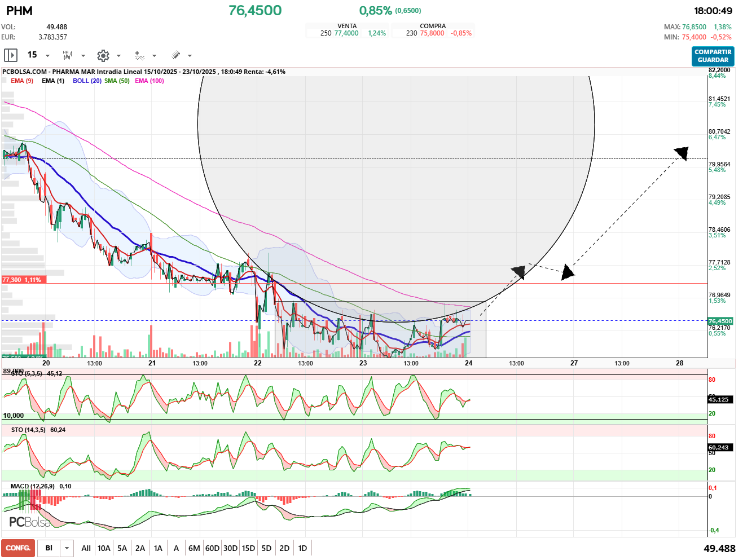This screenshot has height=560, width=743.
Task: Click the 76,4500 current price axis marker
Action: click(720, 321)
